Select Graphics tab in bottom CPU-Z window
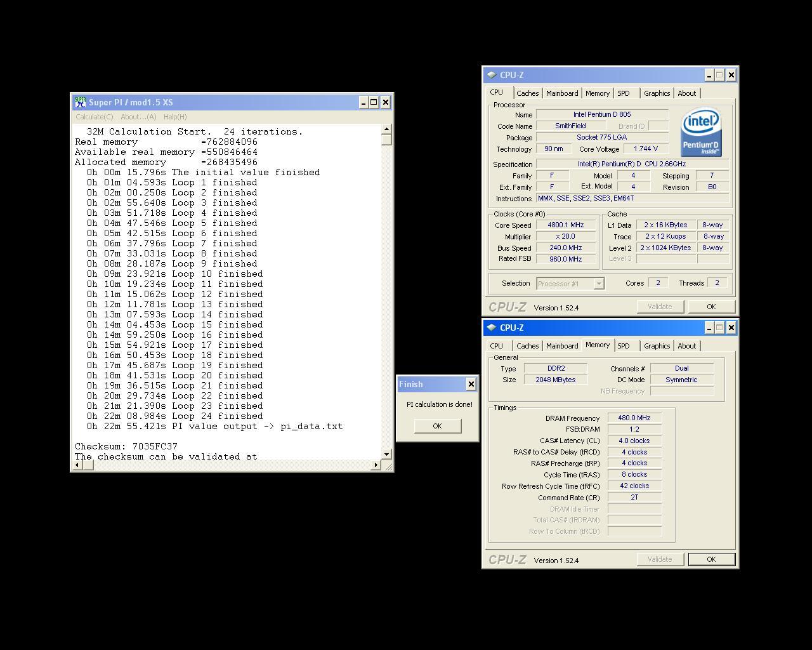Viewport: 812px width, 650px height. [657, 346]
